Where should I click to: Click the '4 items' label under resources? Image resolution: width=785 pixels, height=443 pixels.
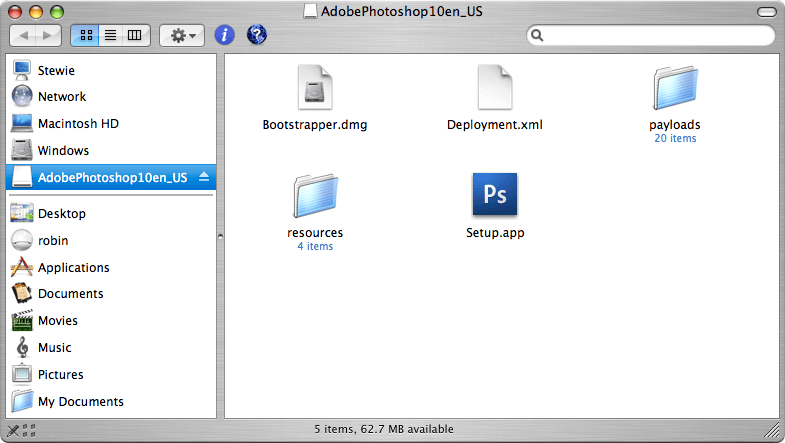tap(315, 246)
